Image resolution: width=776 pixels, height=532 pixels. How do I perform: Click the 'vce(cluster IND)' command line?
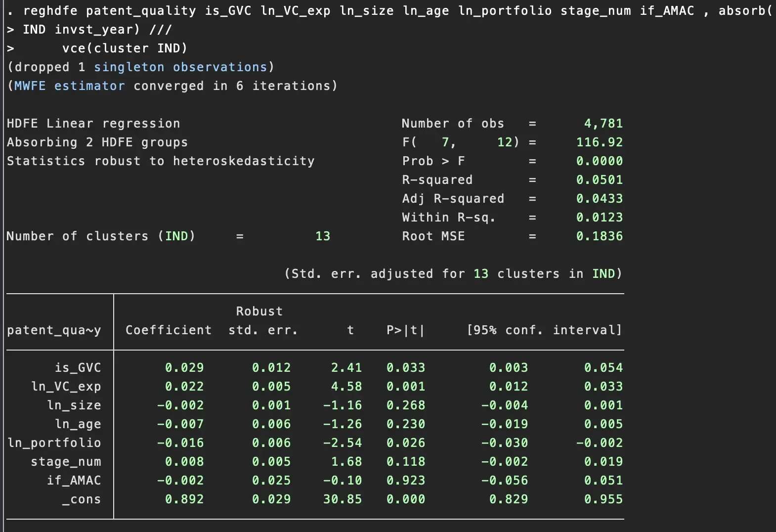[x=125, y=48]
